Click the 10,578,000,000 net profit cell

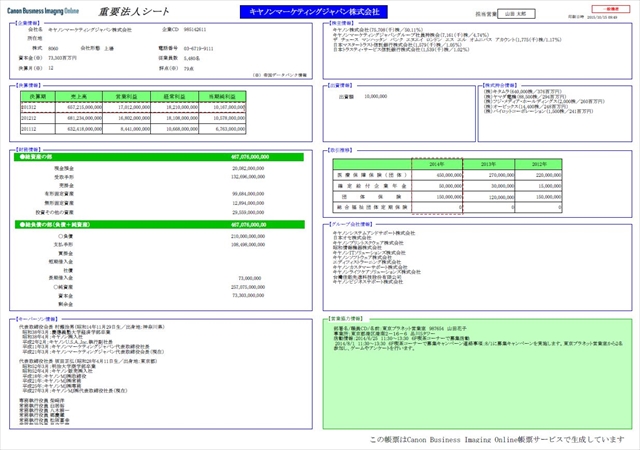point(222,118)
